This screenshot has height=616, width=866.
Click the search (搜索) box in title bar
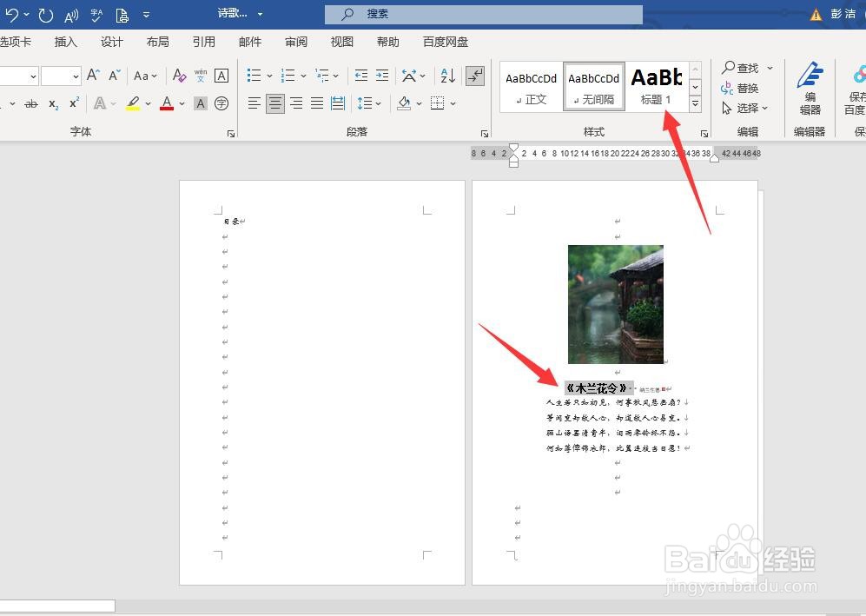pos(484,15)
